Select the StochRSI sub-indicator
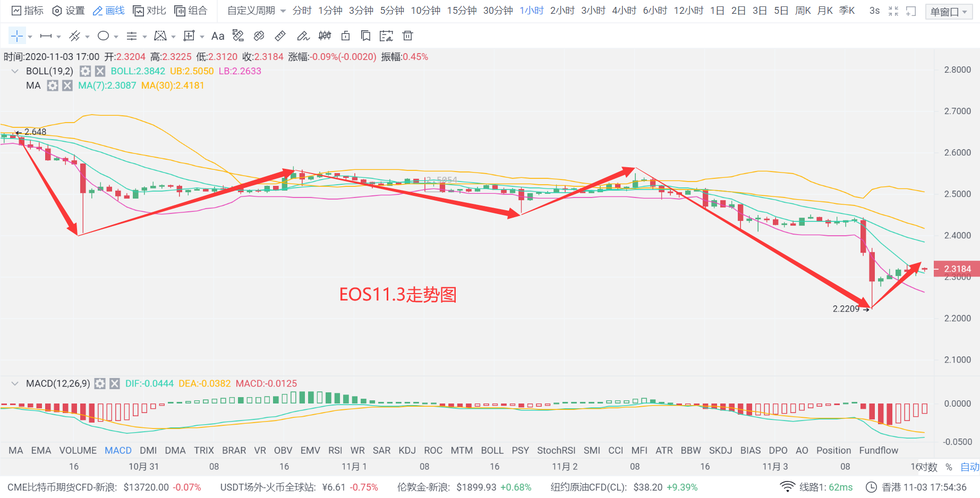This screenshot has height=498, width=980. [556, 450]
